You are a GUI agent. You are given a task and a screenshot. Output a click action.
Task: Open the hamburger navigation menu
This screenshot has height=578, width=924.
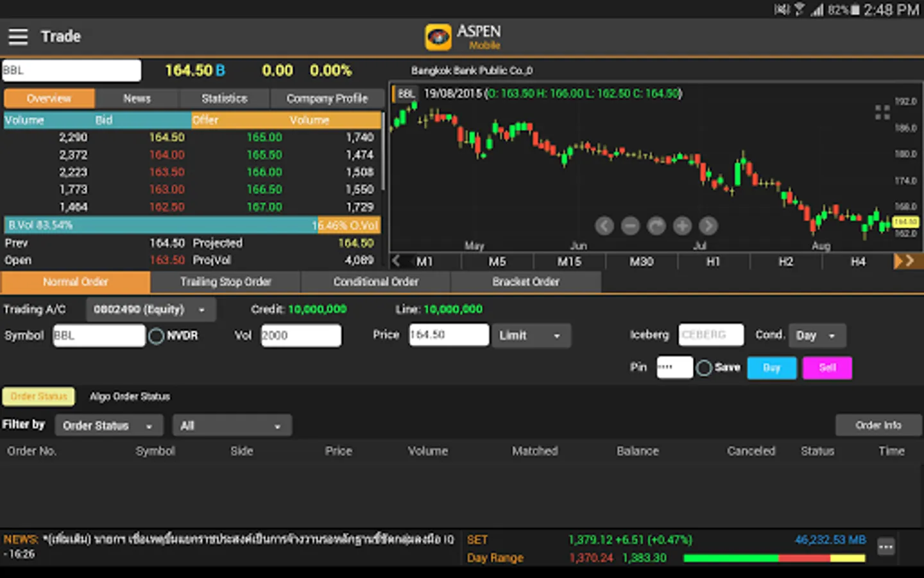[x=18, y=37]
